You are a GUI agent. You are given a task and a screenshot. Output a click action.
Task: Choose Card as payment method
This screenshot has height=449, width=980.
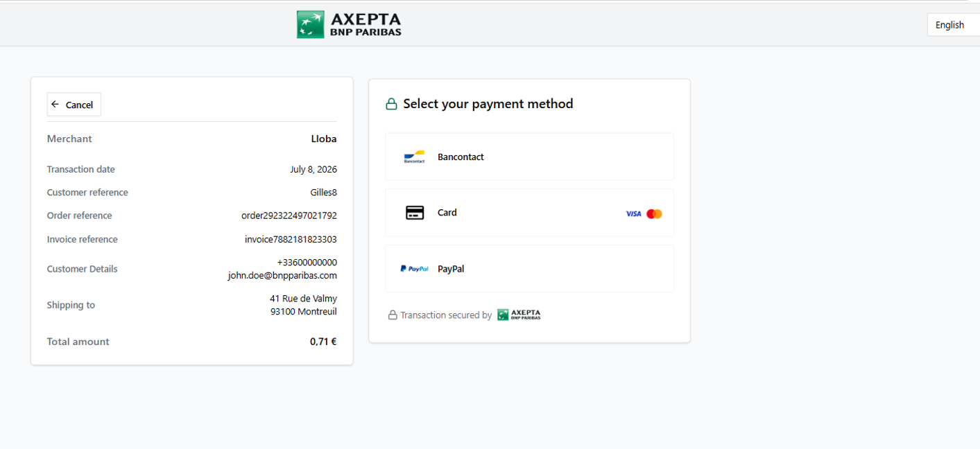529,213
